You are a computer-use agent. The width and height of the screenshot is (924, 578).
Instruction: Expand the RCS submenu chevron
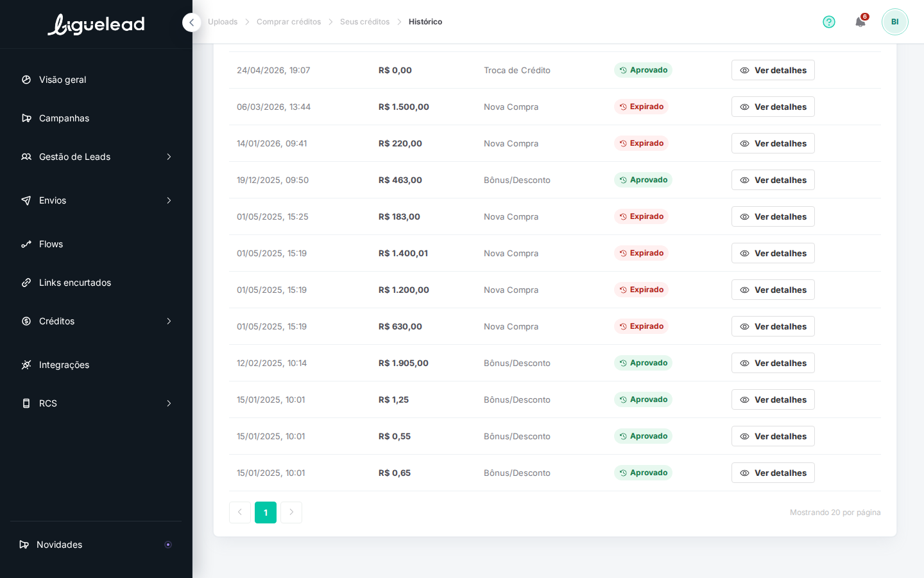click(169, 403)
